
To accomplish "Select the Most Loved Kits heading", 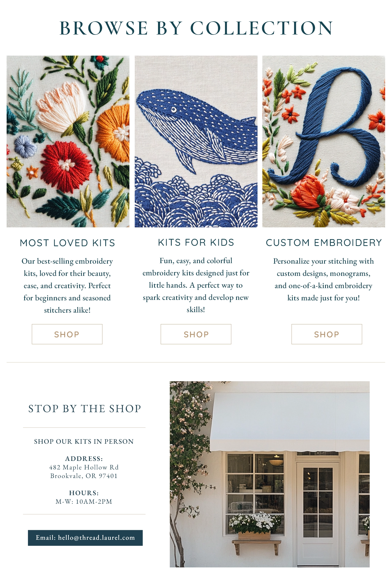I will pos(68,243).
